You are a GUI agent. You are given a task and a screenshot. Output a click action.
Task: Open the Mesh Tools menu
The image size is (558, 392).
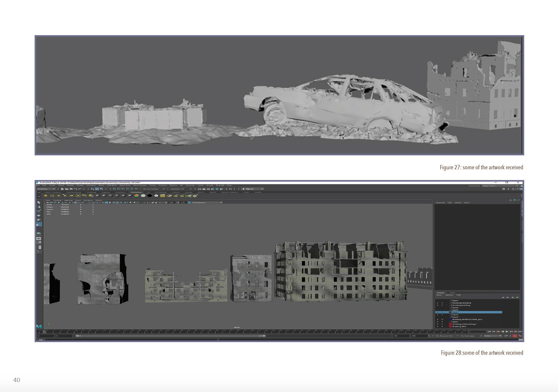click(x=125, y=185)
